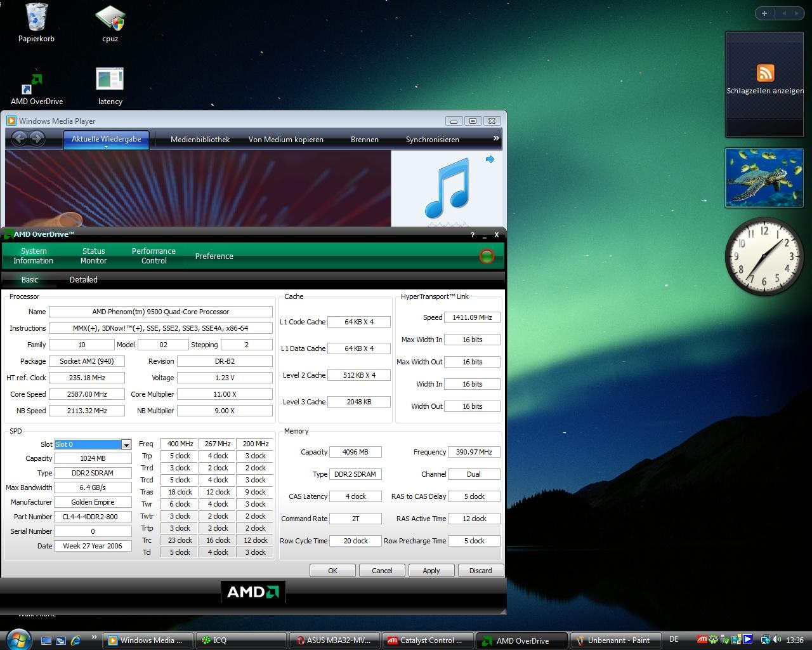Screen dimensions: 812x650
Task: Click the round status indicator in OverDrive
Action: click(x=487, y=256)
